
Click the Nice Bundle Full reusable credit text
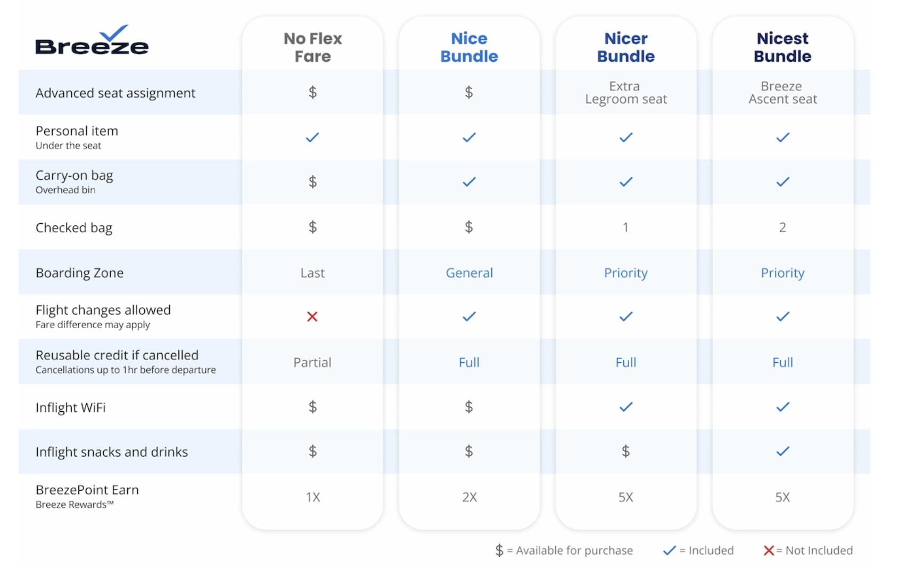pos(469,362)
